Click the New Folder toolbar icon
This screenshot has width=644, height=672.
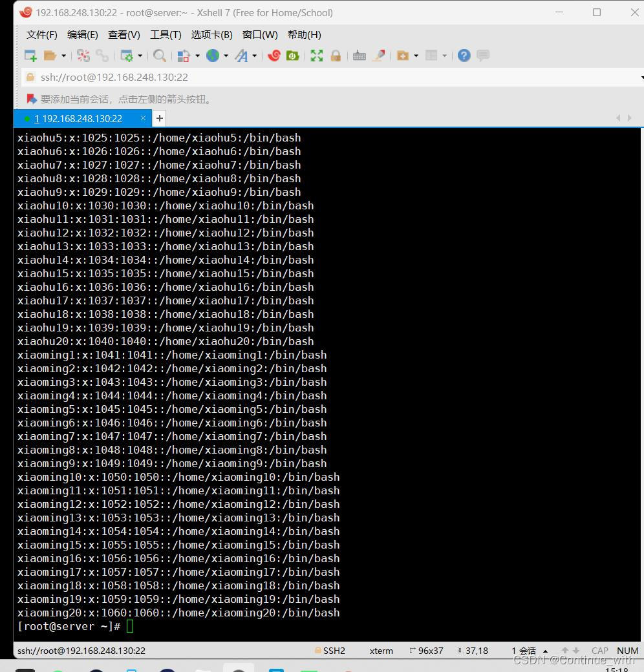tap(403, 56)
